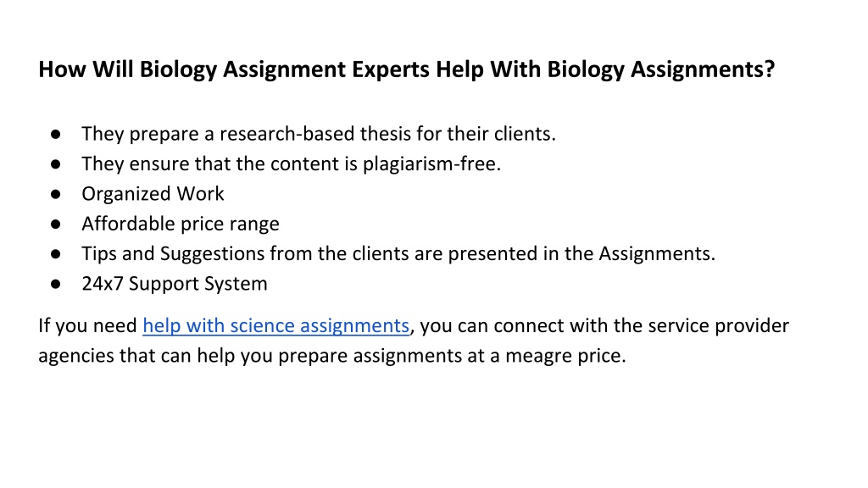Click the 'Tips and Suggestions' bullet text
The width and height of the screenshot is (868, 488).
398,253
